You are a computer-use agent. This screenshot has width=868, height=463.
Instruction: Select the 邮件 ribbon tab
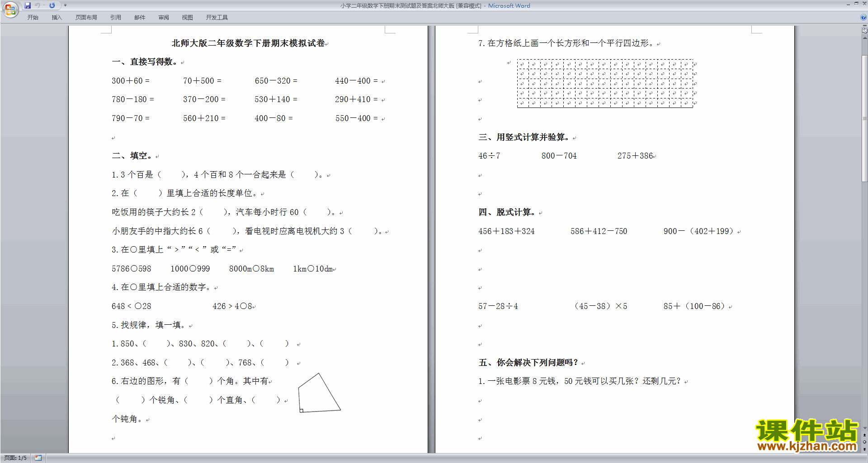(x=140, y=17)
